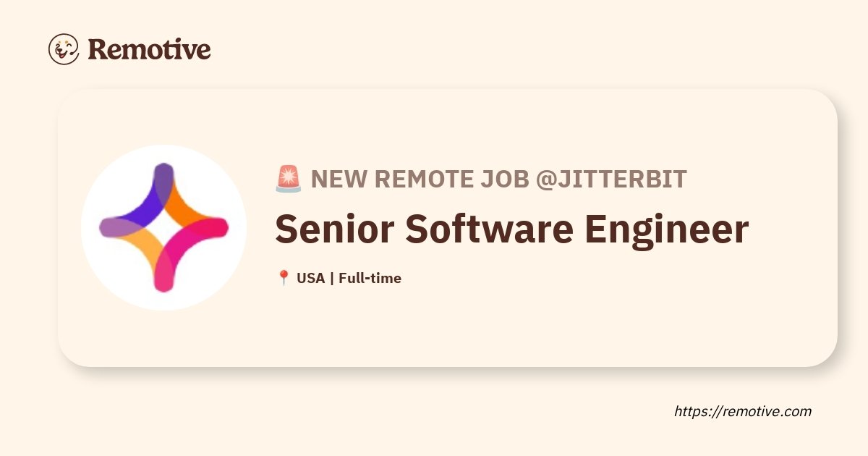Image resolution: width=868 pixels, height=456 pixels.
Task: Visit the https://remotive.com link
Action: pyautogui.click(x=743, y=411)
